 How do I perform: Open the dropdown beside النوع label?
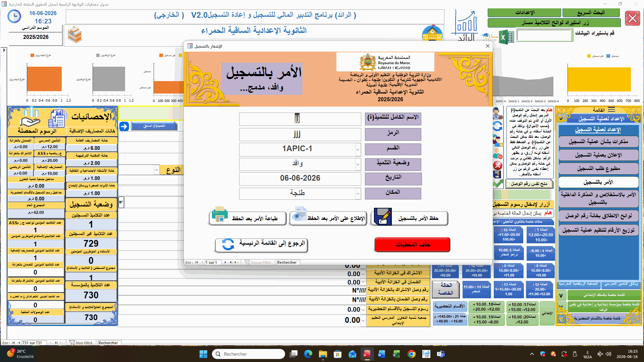(x=157, y=170)
